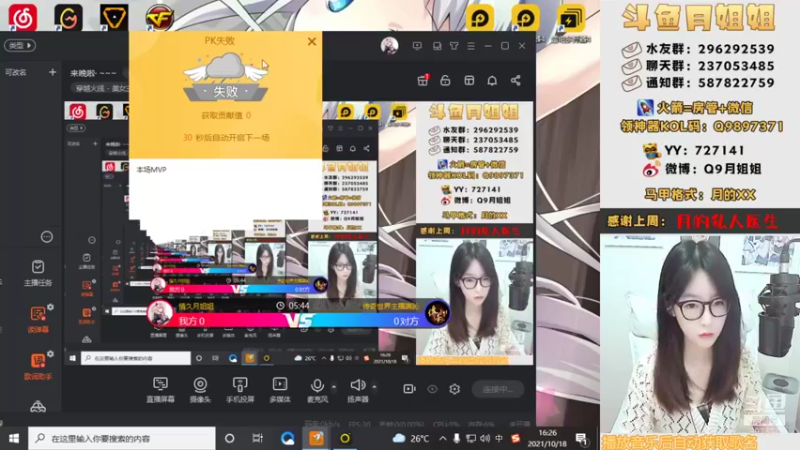The image size is (800, 450).
Task: Focus the taskbar search box
Action: click(122, 438)
